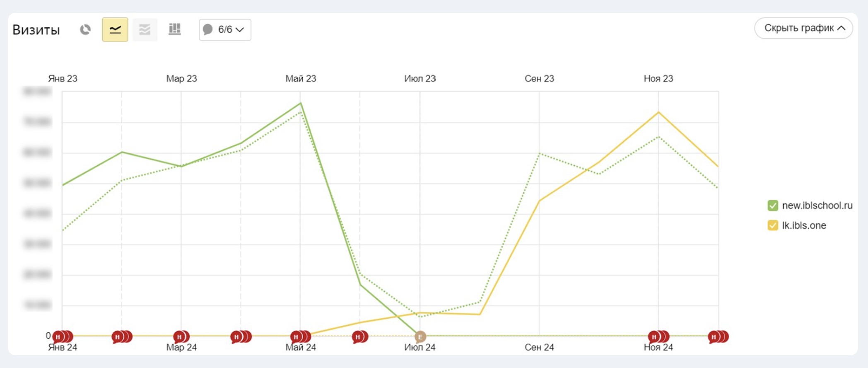Toggle off the highlighted line chart mode
This screenshot has height=368, width=868.
(115, 29)
